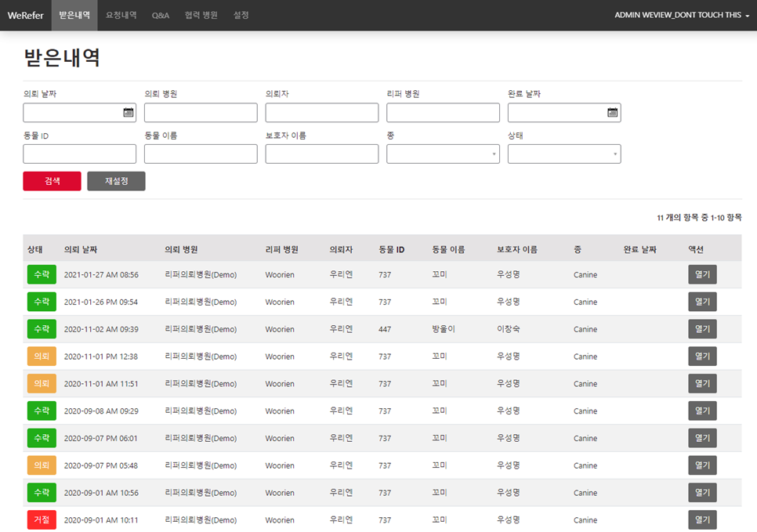Sort by 보호자 이름 column header
The height and width of the screenshot is (532, 757).
click(517, 250)
